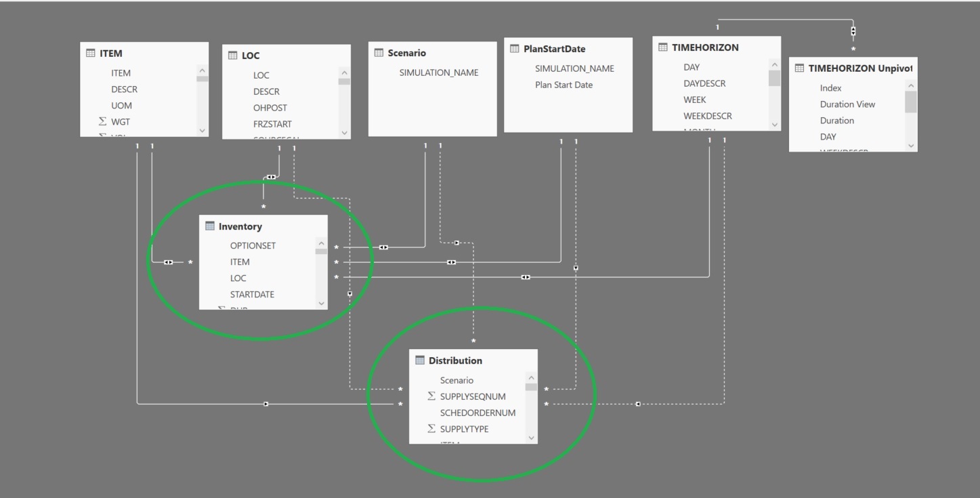
Task: Select the Inventory table icon
Action: point(210,226)
